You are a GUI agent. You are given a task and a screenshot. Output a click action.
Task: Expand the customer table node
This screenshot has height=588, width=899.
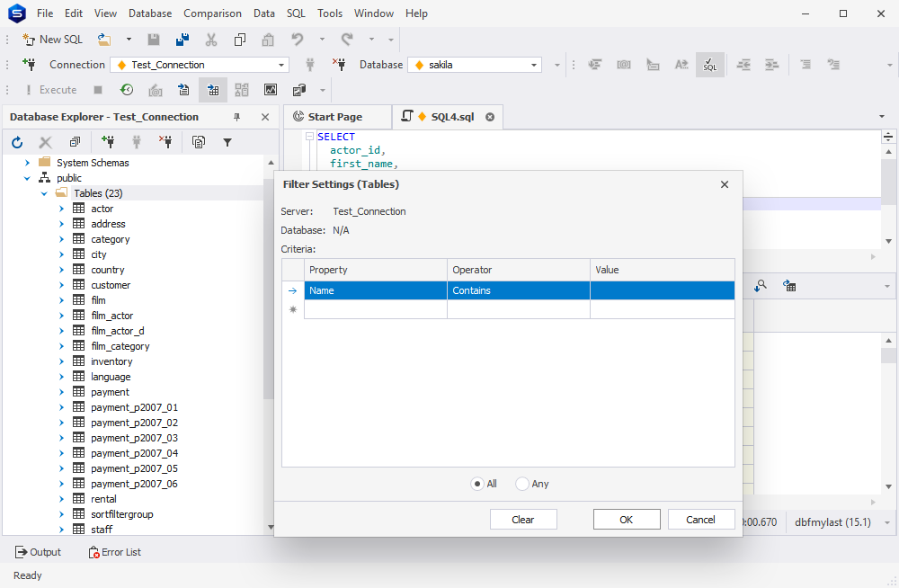point(61,285)
